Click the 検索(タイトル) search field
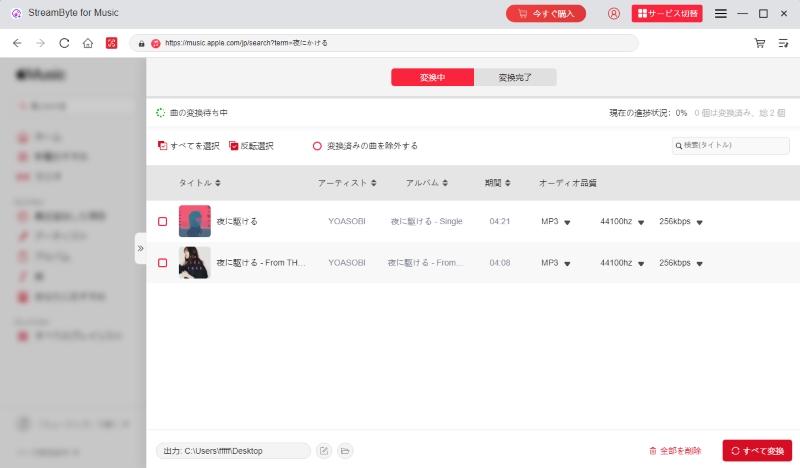Image resolution: width=800 pixels, height=468 pixels. [731, 146]
